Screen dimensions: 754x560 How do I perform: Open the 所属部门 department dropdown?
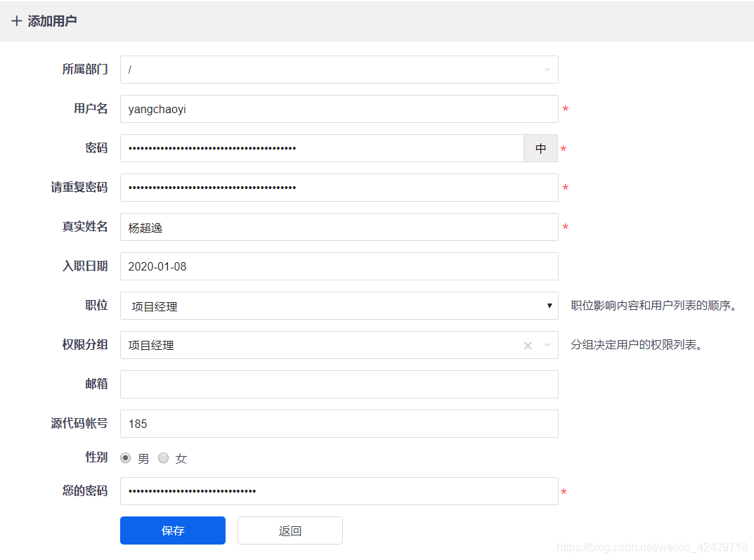339,70
